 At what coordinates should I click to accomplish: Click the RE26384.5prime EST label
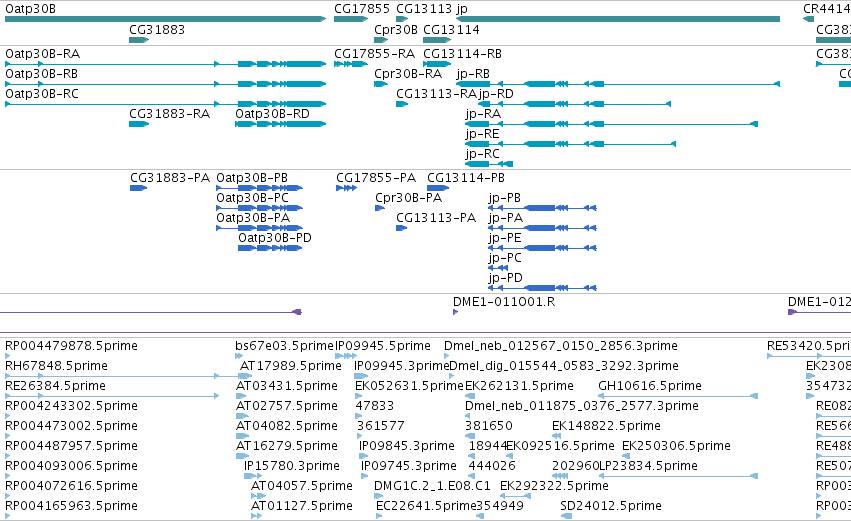coord(55,386)
